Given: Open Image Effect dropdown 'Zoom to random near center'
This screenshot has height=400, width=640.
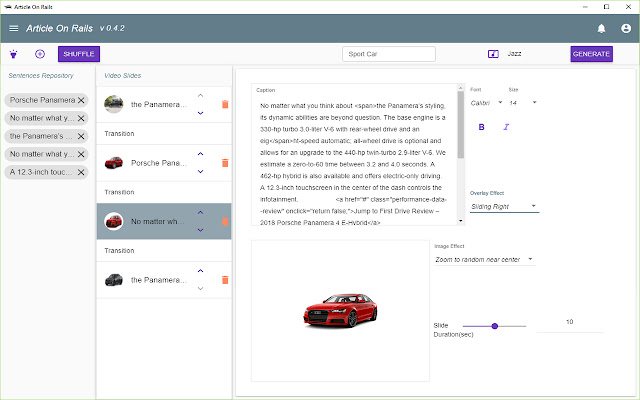Looking at the screenshot, I should [484, 260].
